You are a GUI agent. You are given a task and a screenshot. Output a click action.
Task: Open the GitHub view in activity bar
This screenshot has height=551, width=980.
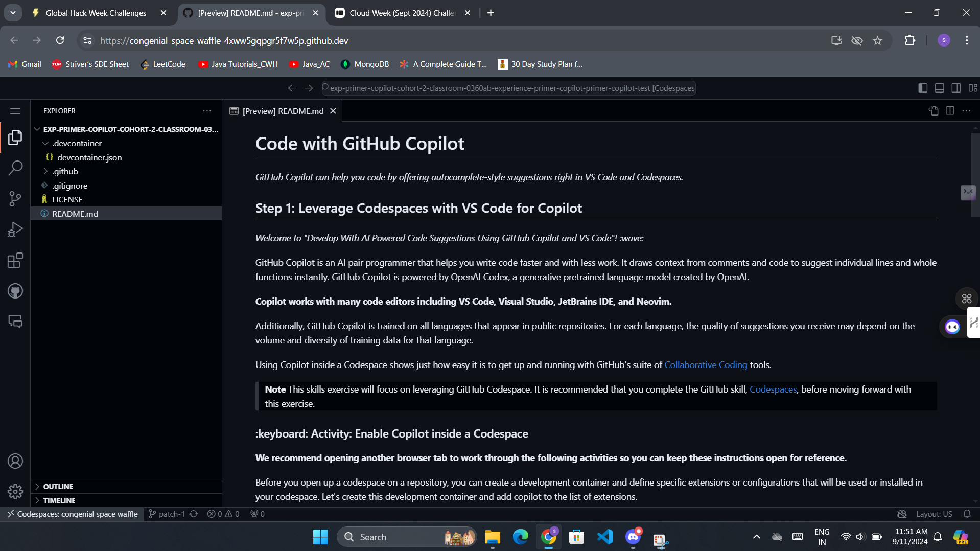click(15, 291)
